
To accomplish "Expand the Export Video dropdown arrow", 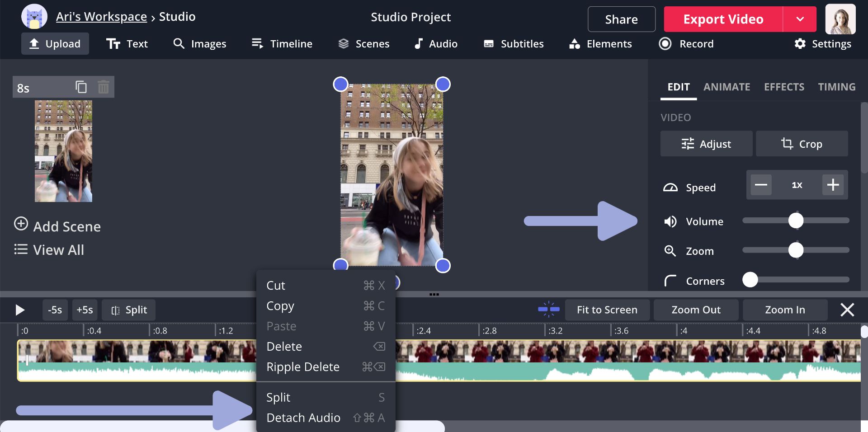I will tap(800, 19).
